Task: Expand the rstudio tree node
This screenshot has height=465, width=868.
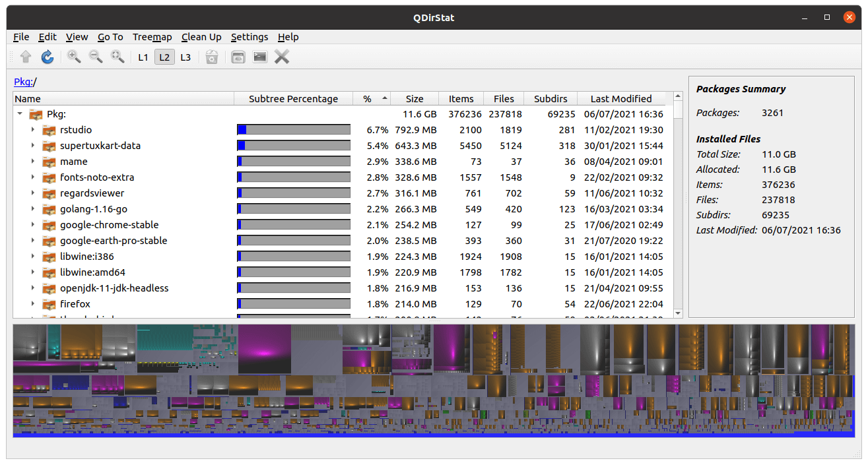Action: [x=32, y=130]
